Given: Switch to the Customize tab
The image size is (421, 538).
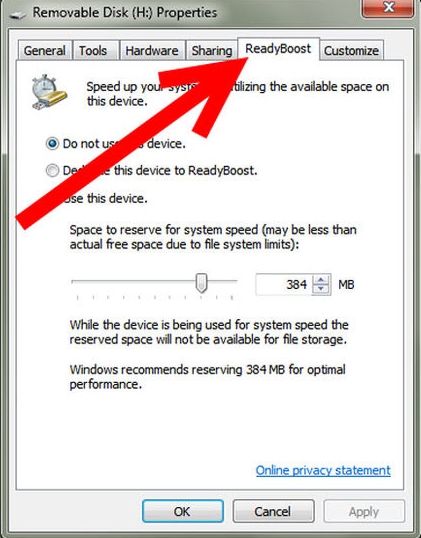Looking at the screenshot, I should point(351,51).
